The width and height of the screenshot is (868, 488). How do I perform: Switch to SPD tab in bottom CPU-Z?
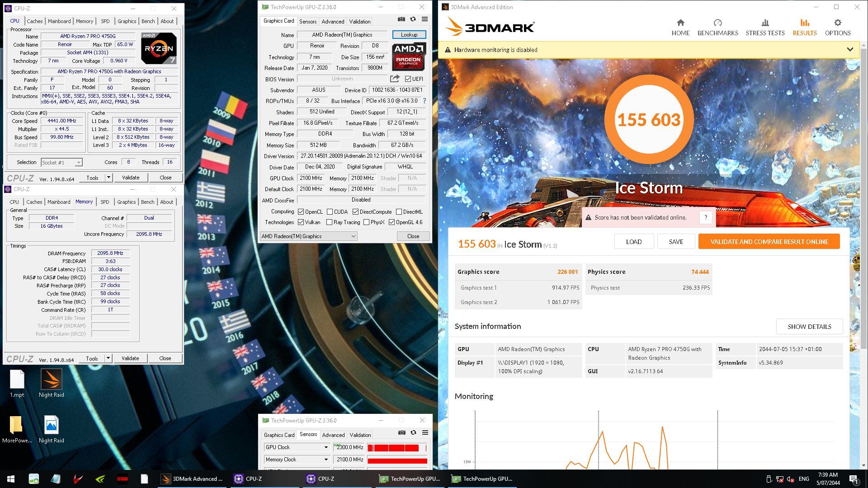(105, 202)
